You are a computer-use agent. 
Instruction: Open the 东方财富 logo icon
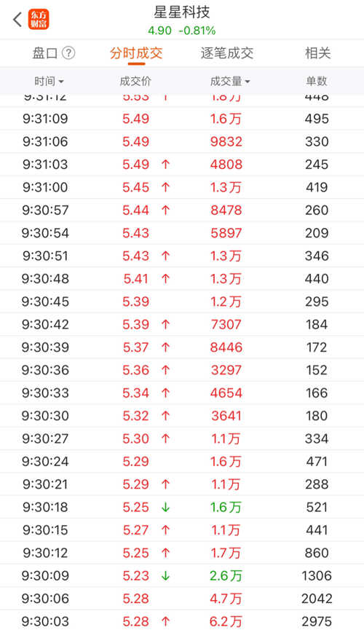click(x=39, y=19)
